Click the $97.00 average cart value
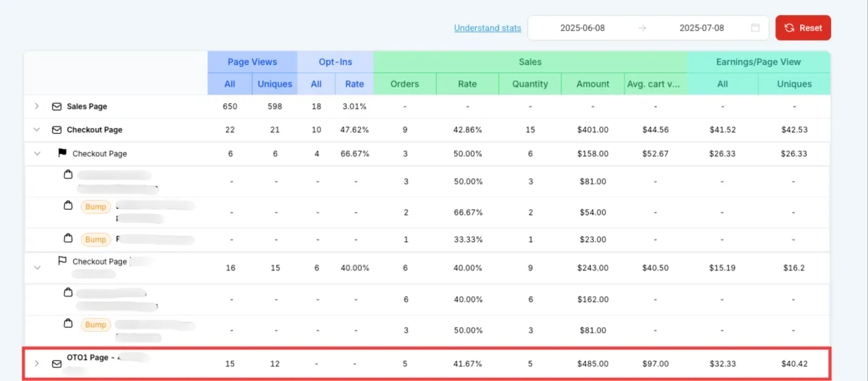This screenshot has height=381, width=868. [655, 364]
